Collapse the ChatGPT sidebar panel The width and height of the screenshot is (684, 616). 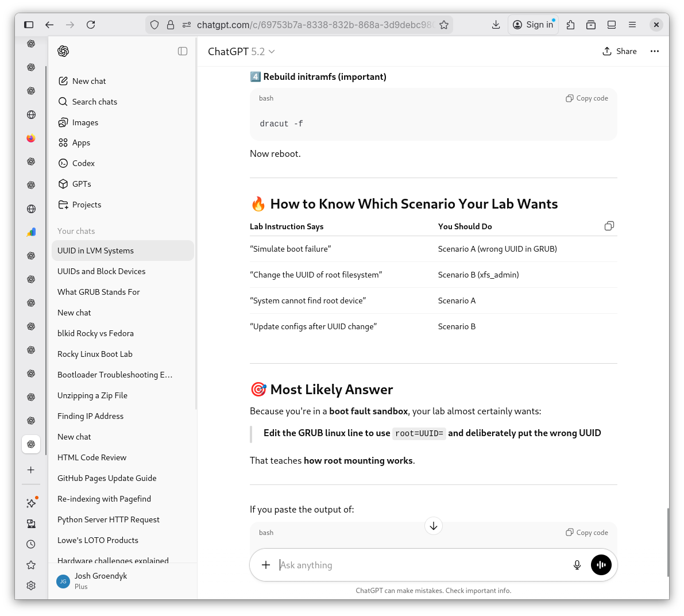point(183,51)
